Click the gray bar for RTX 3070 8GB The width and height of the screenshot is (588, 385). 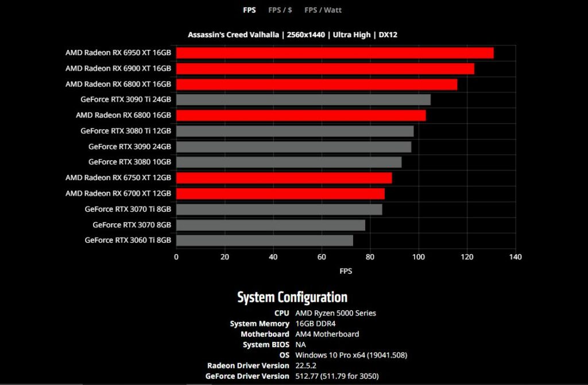click(x=271, y=225)
